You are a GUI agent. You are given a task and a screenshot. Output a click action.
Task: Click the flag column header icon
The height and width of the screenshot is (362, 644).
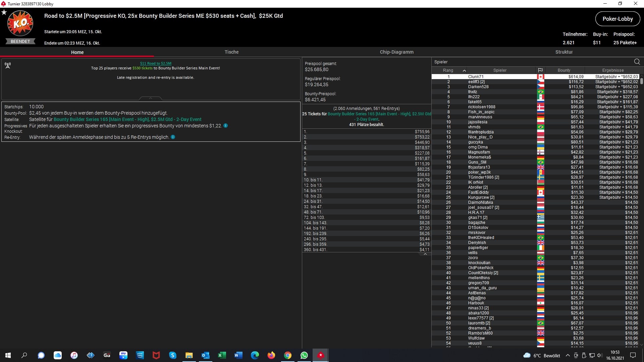pyautogui.click(x=540, y=70)
